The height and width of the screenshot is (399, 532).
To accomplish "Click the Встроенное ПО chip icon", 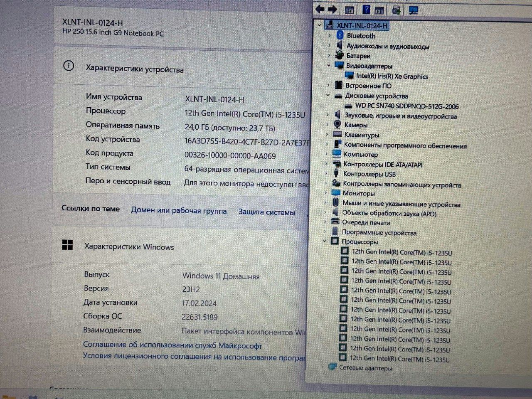I will 339,85.
